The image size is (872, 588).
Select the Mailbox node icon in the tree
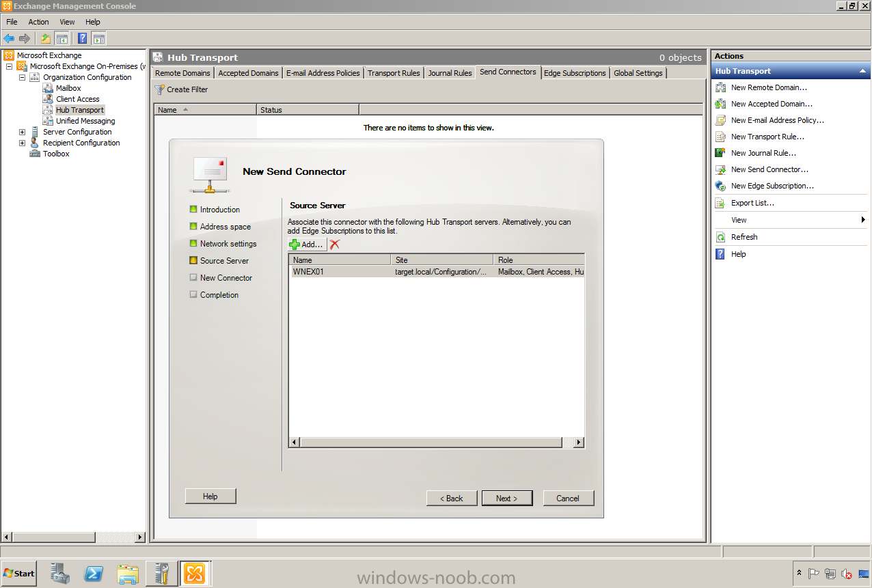click(48, 88)
